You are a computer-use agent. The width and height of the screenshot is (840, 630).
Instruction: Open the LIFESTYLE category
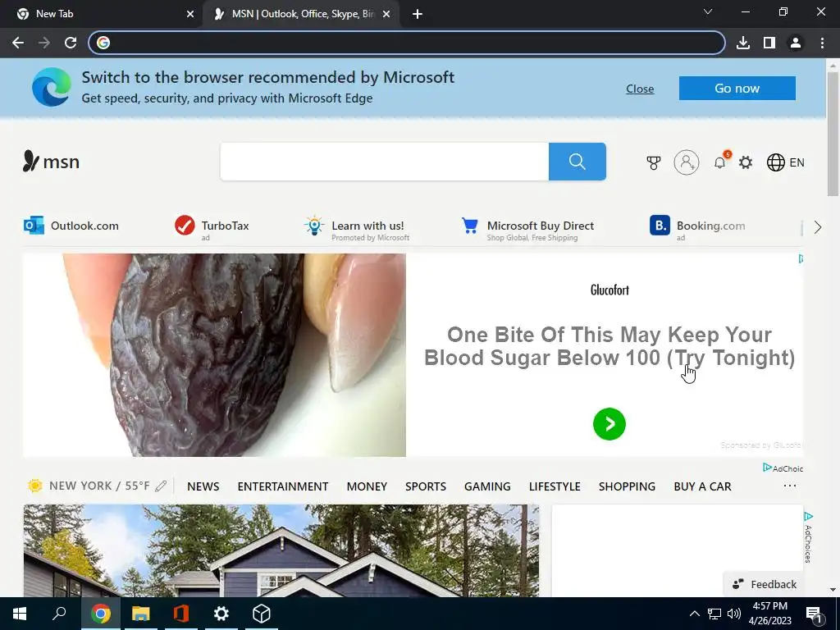coord(555,486)
